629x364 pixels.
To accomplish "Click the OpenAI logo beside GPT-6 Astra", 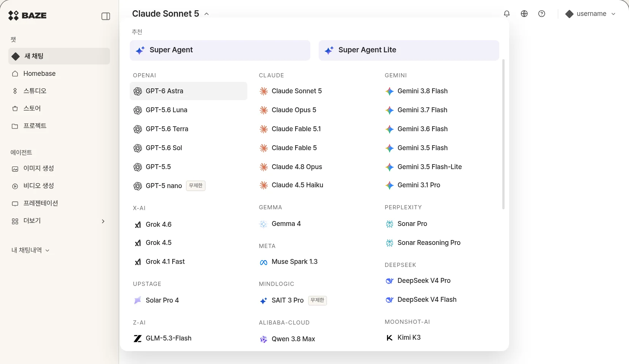I will pos(138,91).
